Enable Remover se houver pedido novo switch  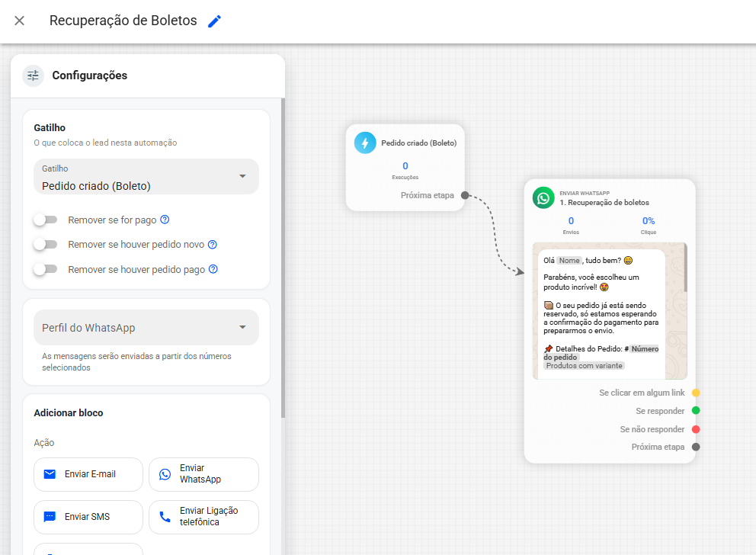[x=46, y=245]
